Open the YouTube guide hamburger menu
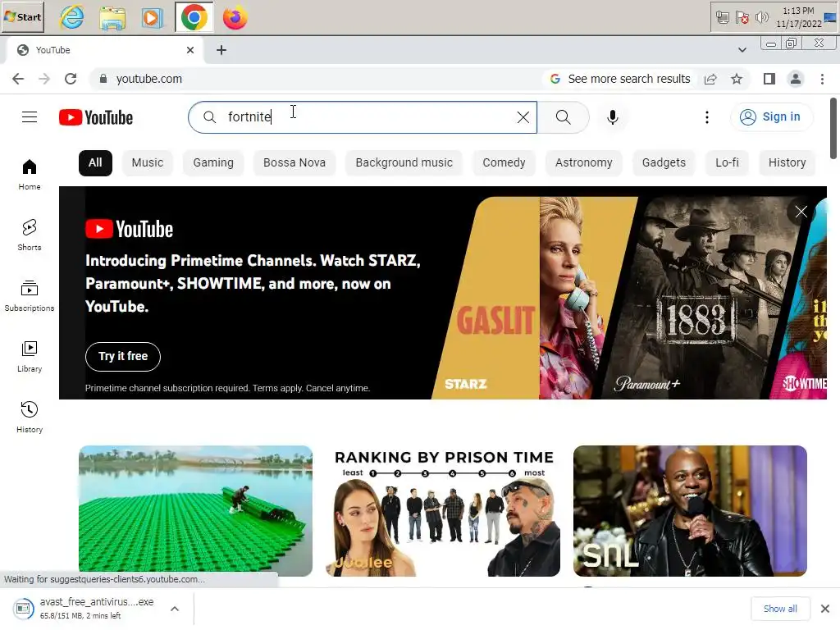 pyautogui.click(x=30, y=116)
